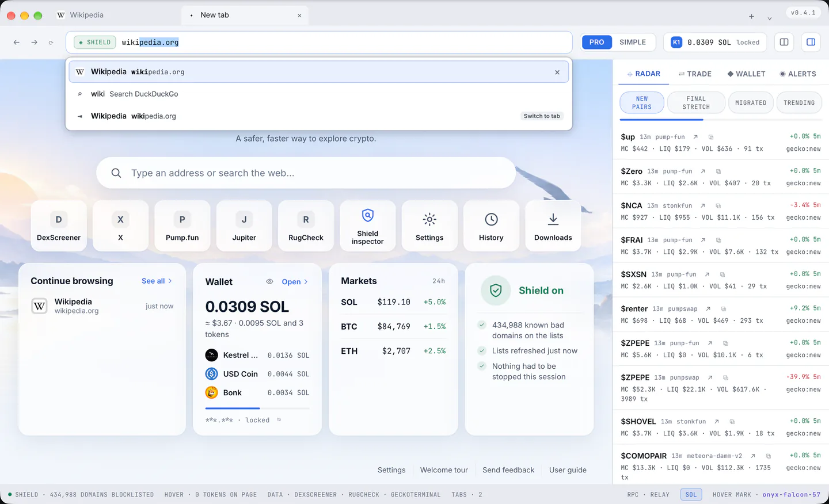Image resolution: width=829 pixels, height=504 pixels.
Task: Open the X shortcut tile
Action: pos(120,226)
